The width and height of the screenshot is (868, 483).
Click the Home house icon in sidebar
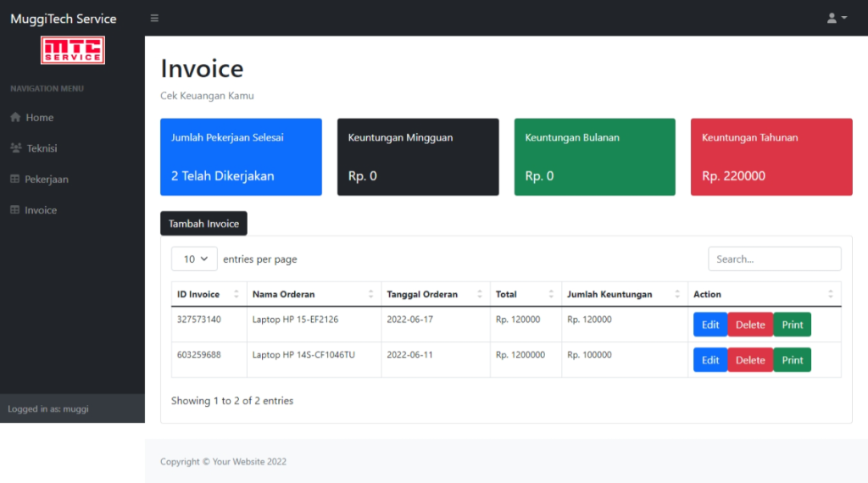pyautogui.click(x=15, y=117)
